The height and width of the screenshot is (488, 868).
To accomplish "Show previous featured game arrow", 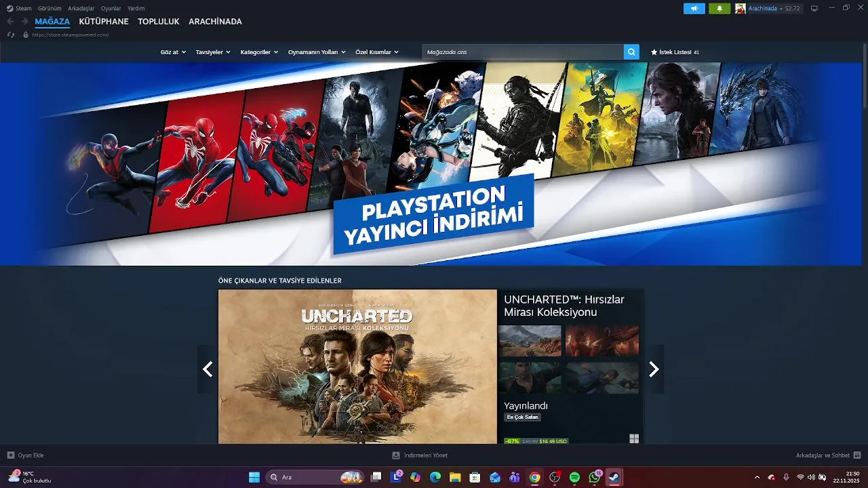I will pyautogui.click(x=208, y=369).
